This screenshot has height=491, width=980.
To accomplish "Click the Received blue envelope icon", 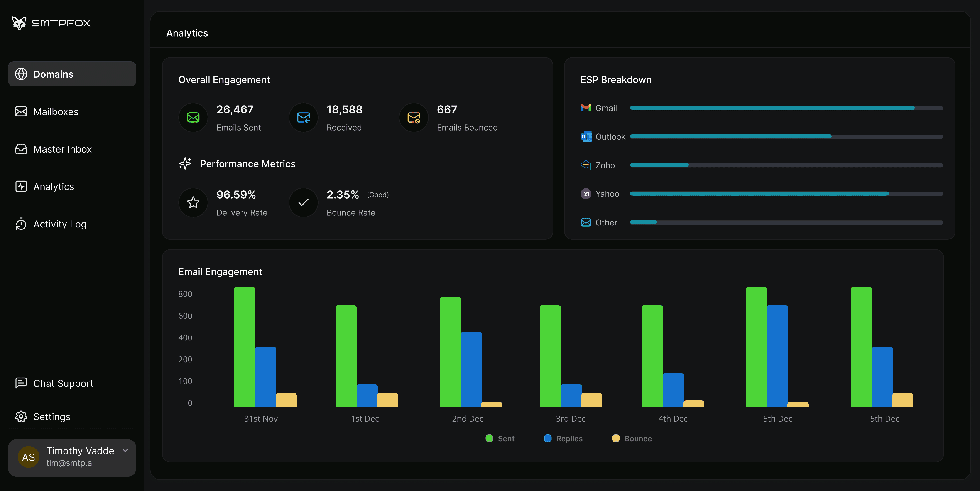I will (303, 118).
